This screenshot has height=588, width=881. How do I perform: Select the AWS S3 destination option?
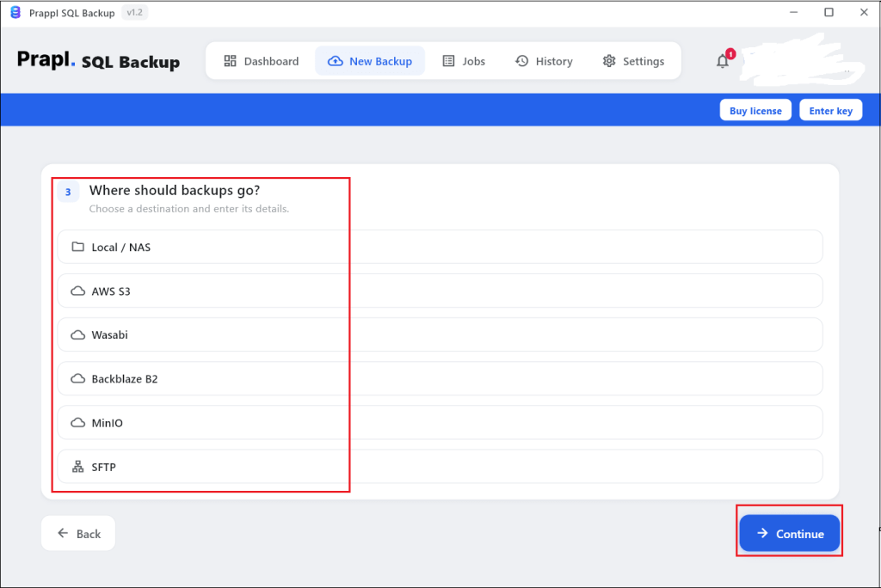440,291
